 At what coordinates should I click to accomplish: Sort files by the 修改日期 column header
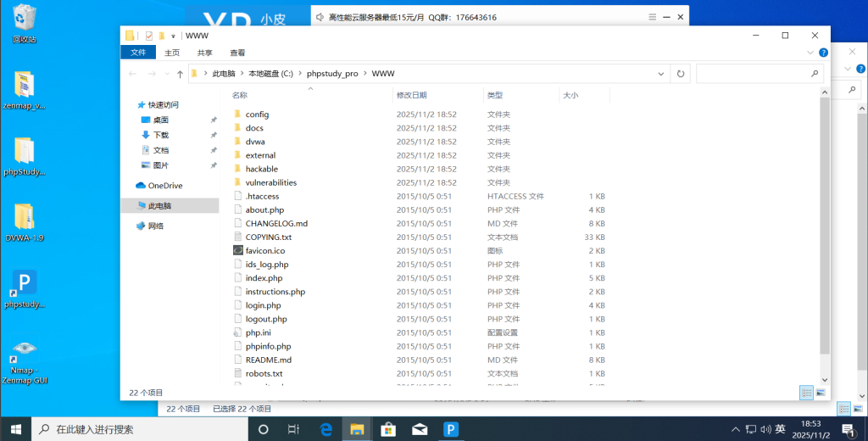411,95
